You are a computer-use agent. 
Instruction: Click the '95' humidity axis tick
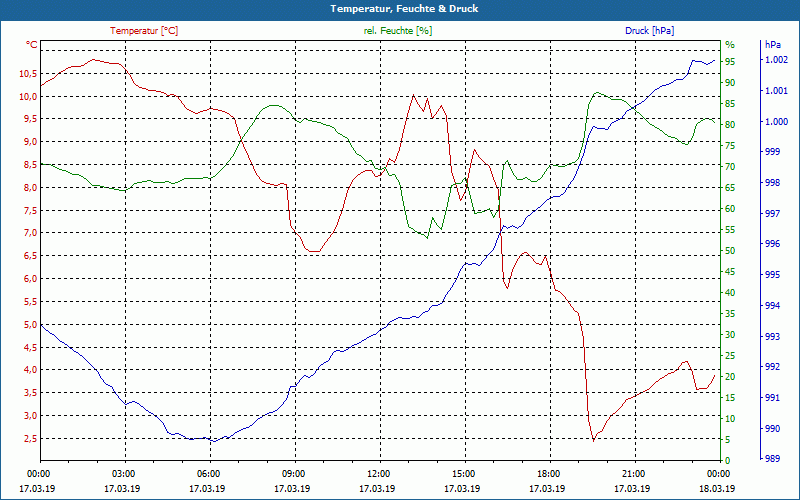click(x=730, y=62)
